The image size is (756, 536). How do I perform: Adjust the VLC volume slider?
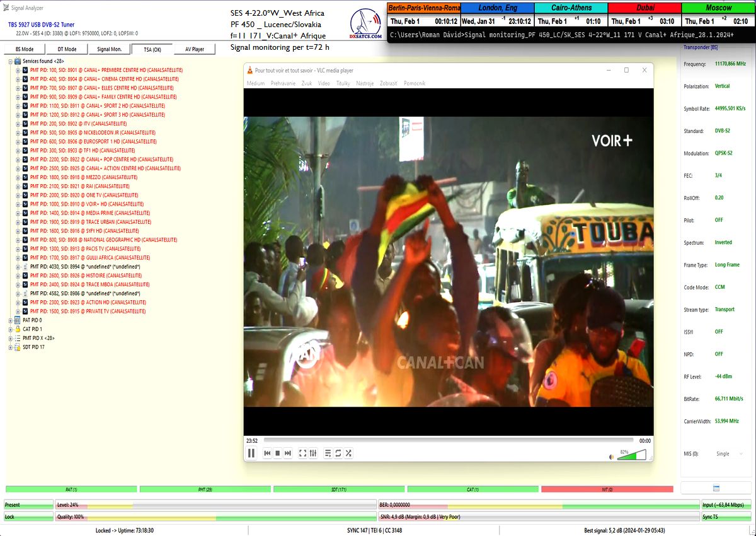click(631, 455)
